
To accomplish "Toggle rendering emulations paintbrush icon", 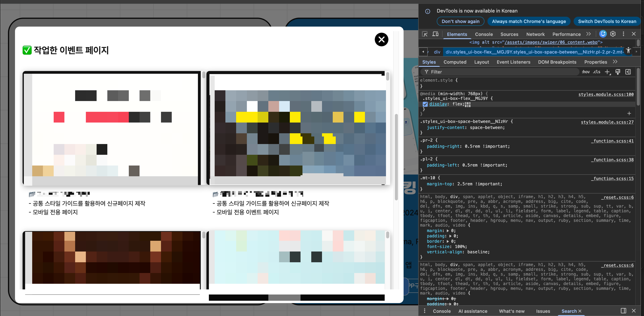I will tap(618, 72).
